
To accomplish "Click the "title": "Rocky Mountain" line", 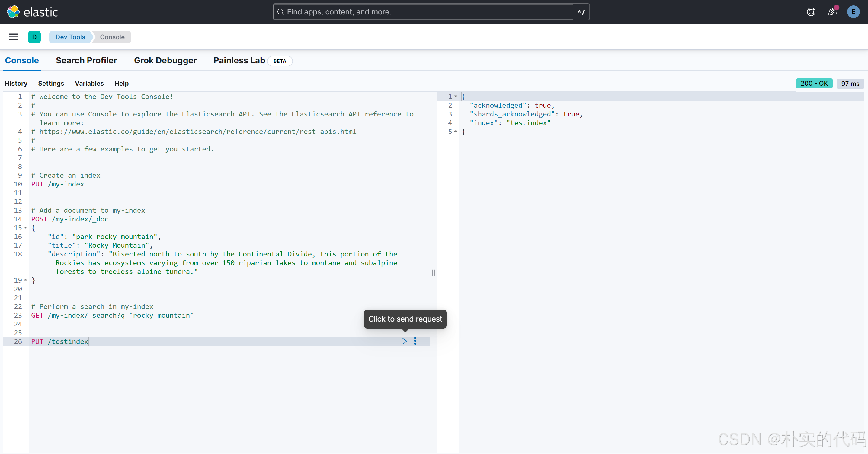I will click(x=100, y=246).
